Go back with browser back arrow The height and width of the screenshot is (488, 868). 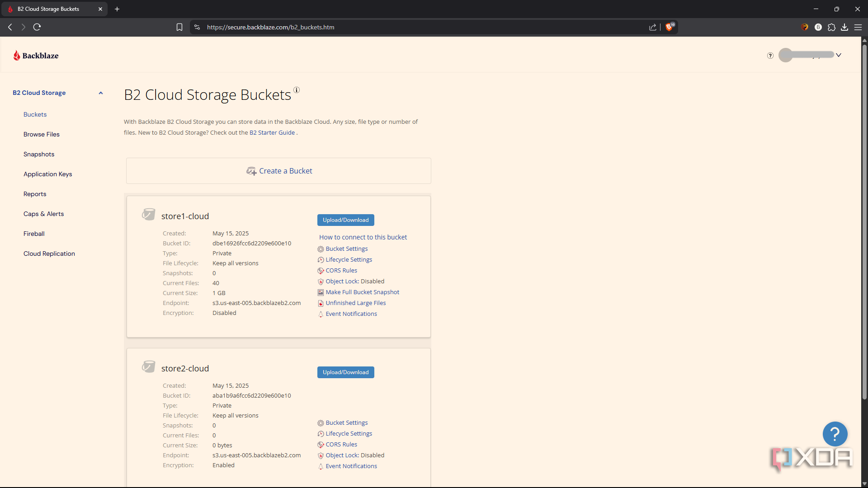point(10,27)
